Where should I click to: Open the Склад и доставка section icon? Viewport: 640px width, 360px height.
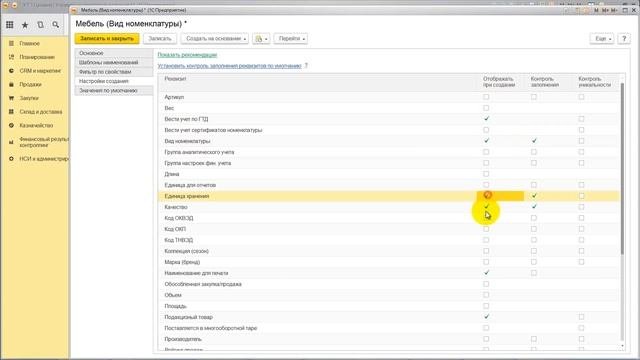point(11,111)
